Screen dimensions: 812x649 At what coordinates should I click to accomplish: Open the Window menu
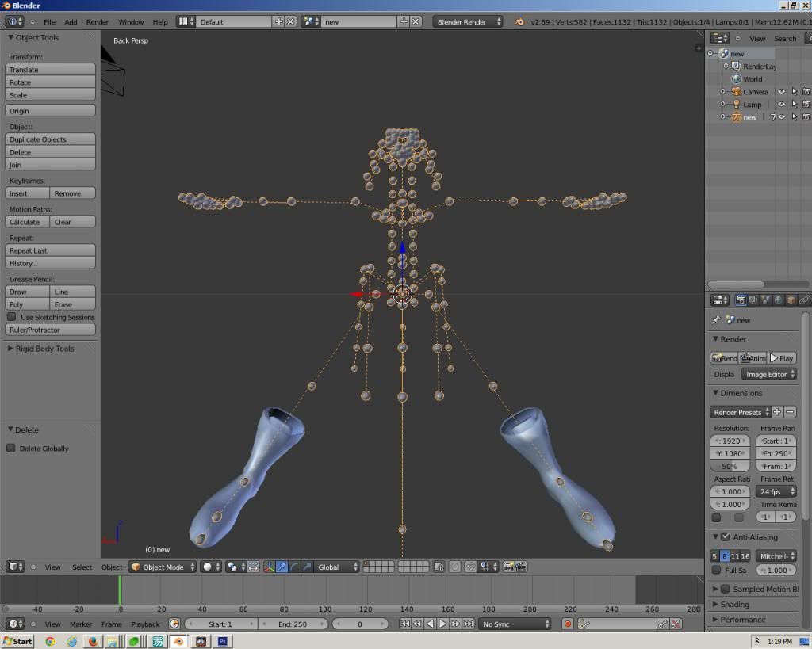(131, 22)
